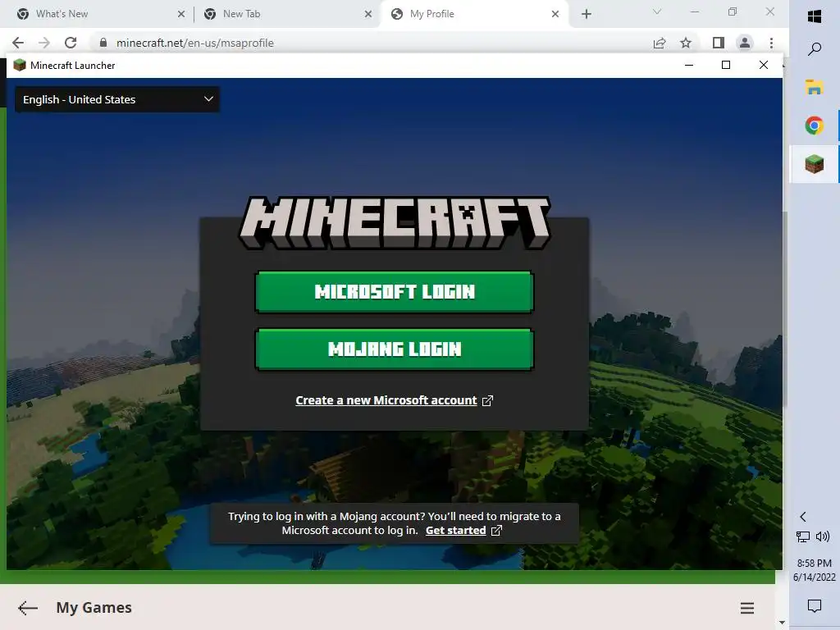Click the lock icon in address bar
The height and width of the screenshot is (630, 840).
pos(103,43)
